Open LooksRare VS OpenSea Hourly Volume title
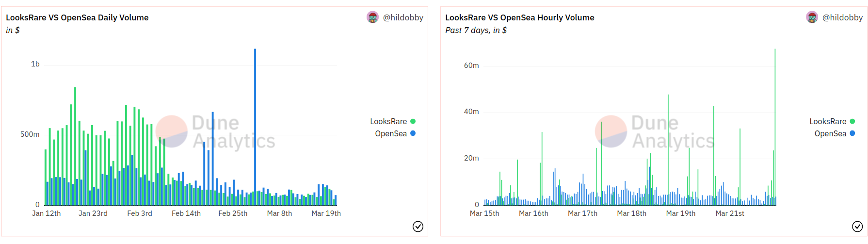868x244 pixels. (520, 17)
